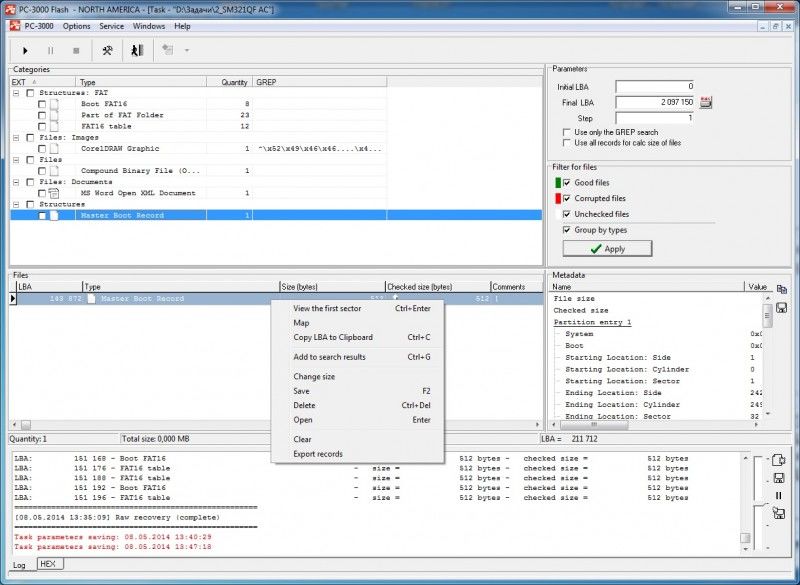Open the crossed tools settings icon

(107, 50)
